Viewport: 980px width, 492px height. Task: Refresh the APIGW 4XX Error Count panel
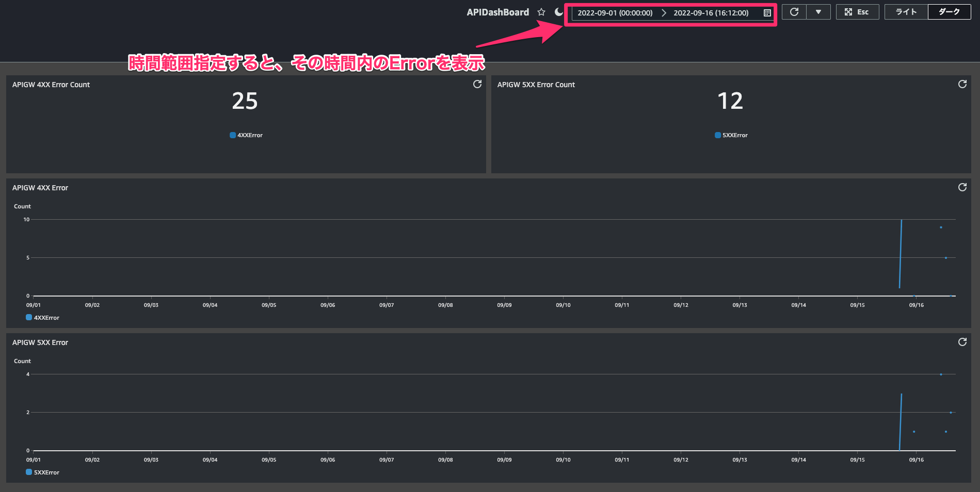tap(477, 84)
